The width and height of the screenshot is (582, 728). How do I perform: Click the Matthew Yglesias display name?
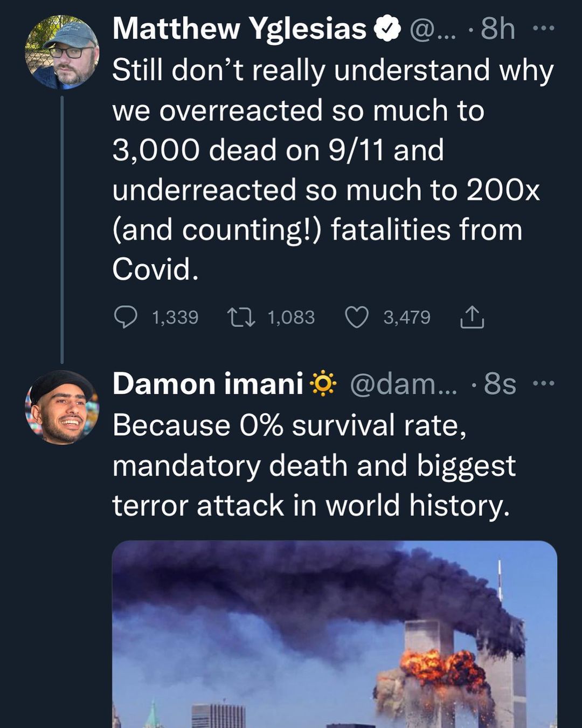pos(239,28)
